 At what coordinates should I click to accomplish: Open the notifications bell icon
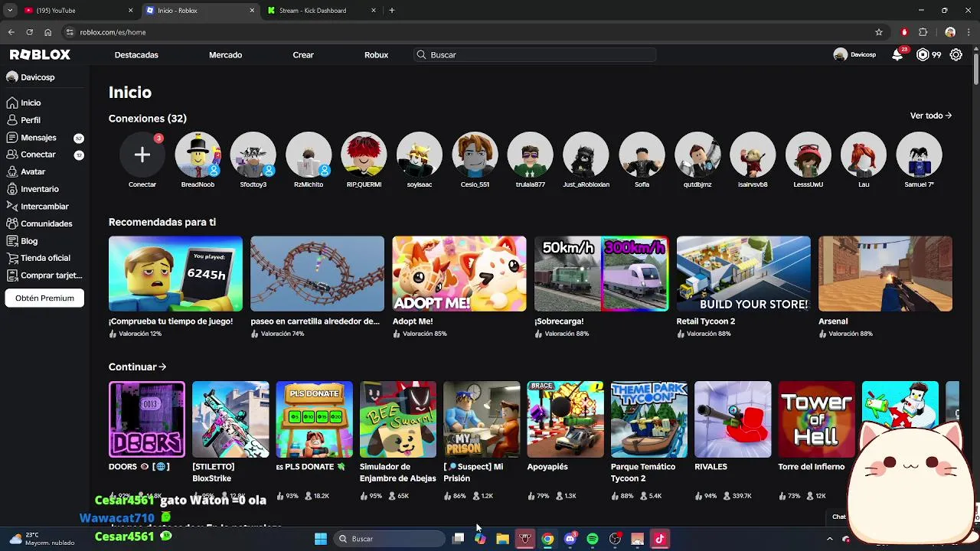tap(897, 54)
